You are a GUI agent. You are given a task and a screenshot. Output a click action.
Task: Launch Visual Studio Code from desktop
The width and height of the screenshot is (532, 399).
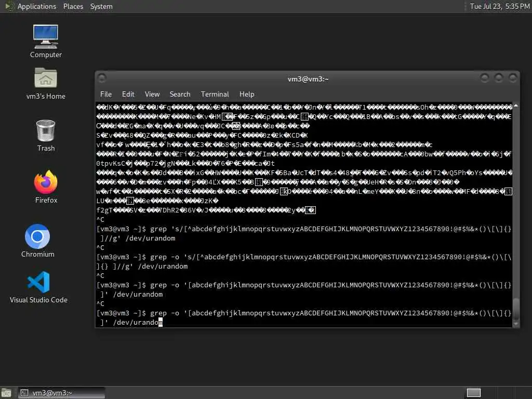point(38,282)
